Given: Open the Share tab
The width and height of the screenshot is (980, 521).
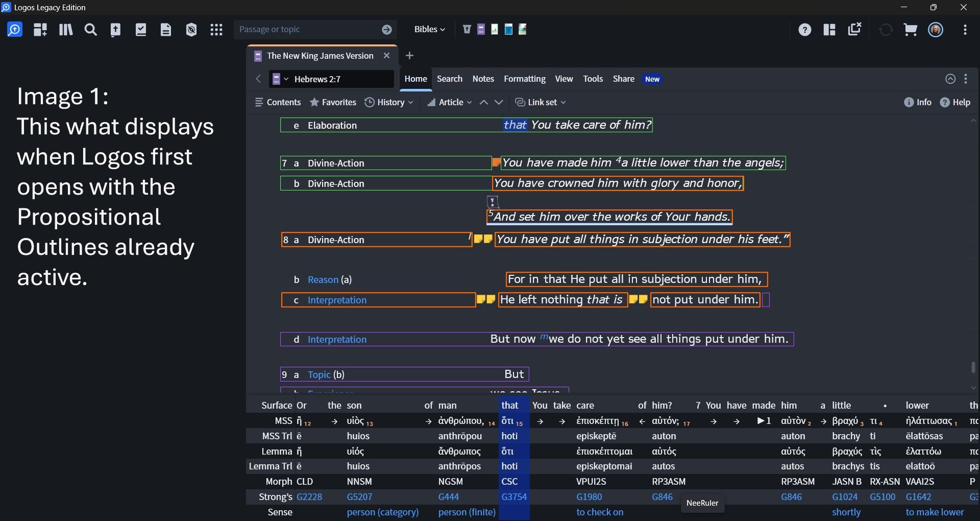Looking at the screenshot, I should (x=624, y=79).
